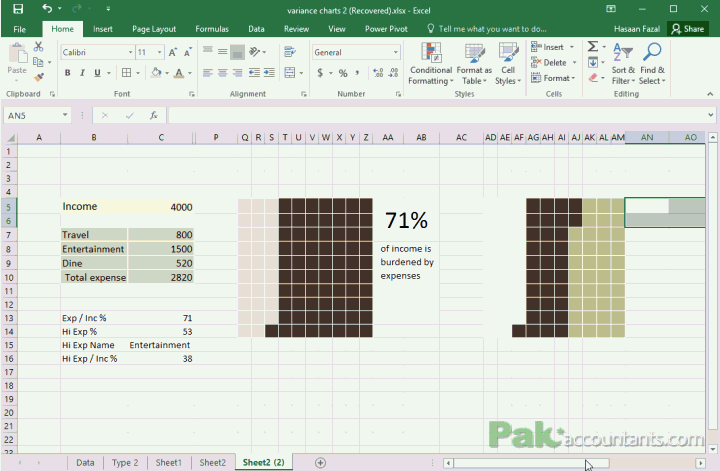
Task: Click the Undo arrow icon
Action: [47, 8]
